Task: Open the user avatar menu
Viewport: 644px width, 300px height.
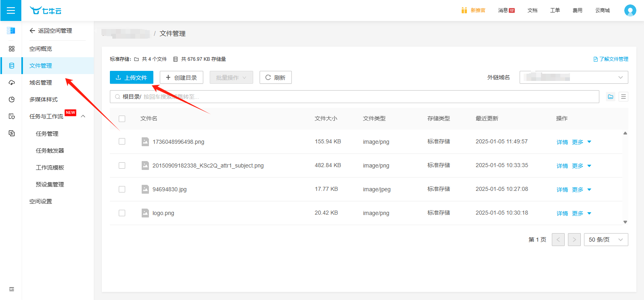Action: (630, 10)
